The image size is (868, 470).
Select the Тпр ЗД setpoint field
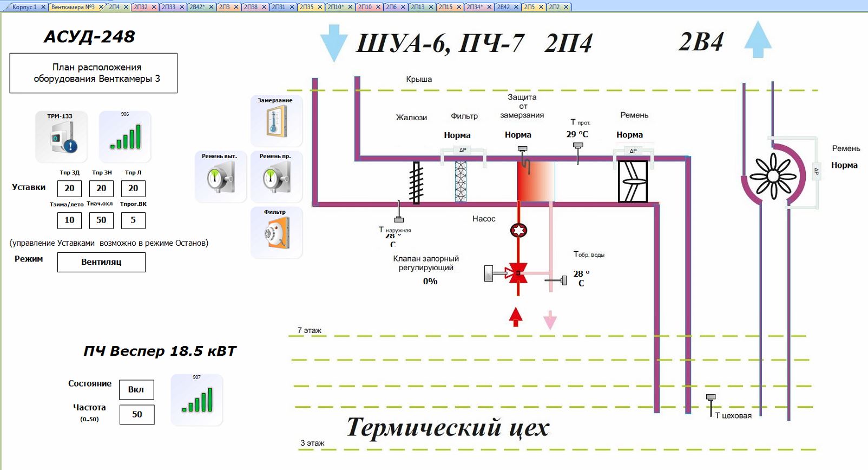click(69, 188)
